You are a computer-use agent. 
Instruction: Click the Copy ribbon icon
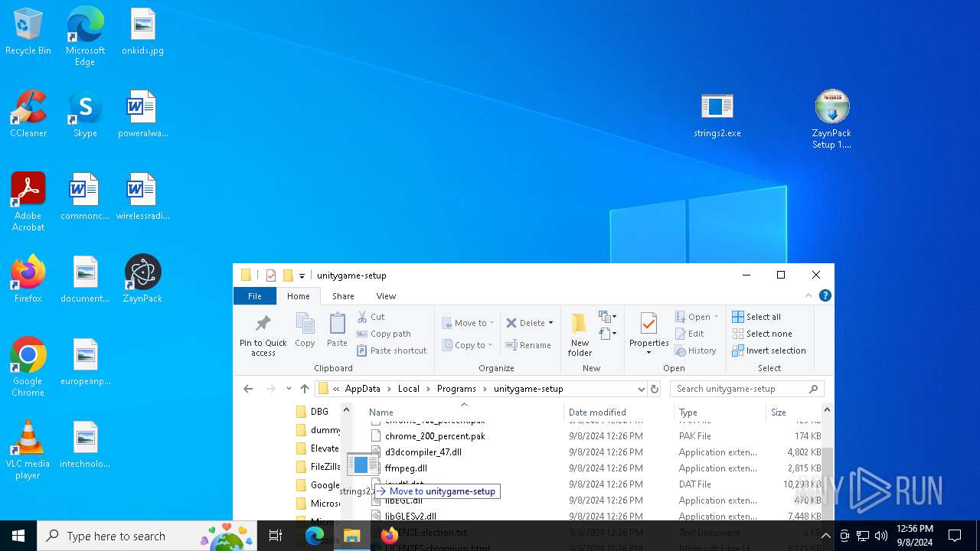coord(305,331)
